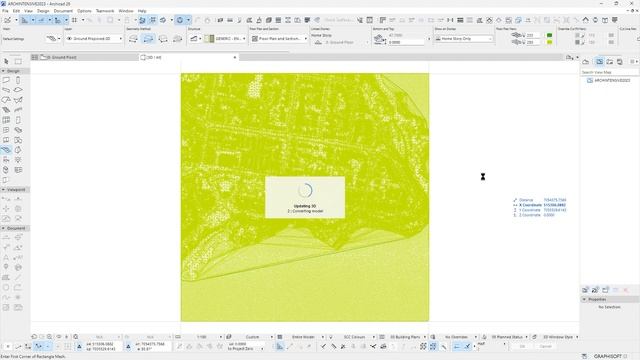Select the Marquee tool in the toolbox

[x=18, y=61]
